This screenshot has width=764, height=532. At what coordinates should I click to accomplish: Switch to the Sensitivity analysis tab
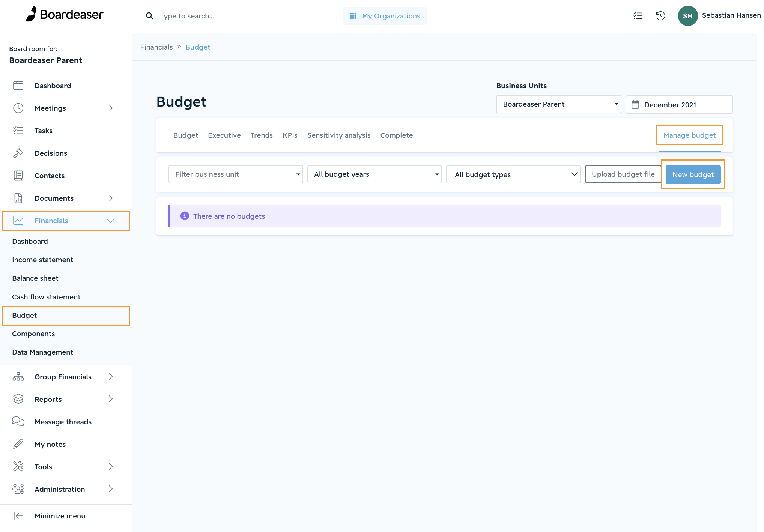point(339,135)
